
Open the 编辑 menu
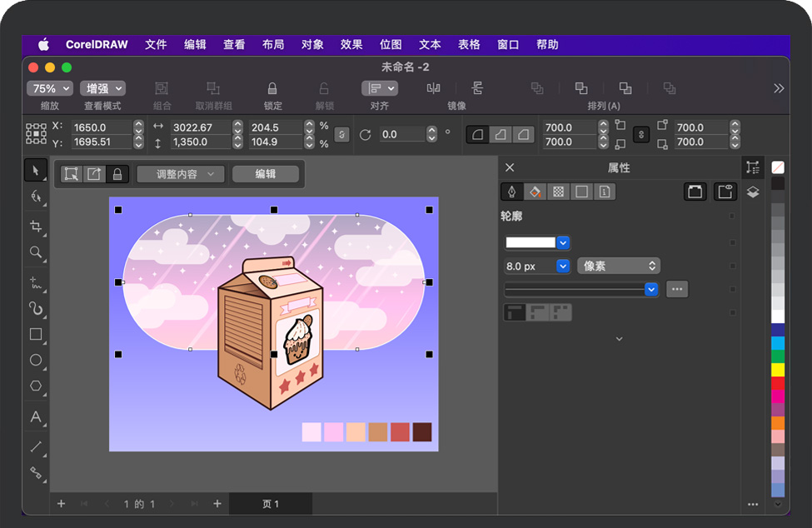pyautogui.click(x=195, y=44)
